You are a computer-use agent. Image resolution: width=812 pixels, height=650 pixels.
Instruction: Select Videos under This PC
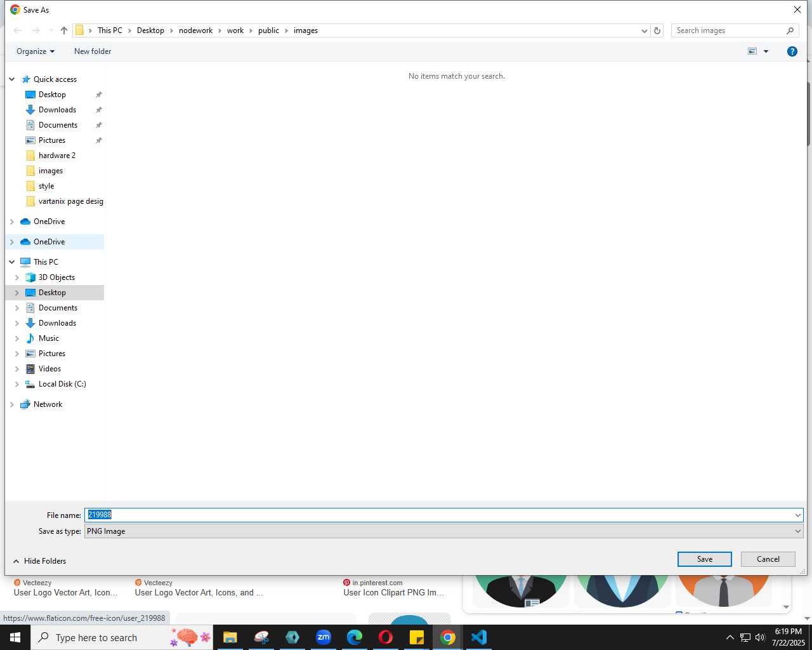pos(49,369)
